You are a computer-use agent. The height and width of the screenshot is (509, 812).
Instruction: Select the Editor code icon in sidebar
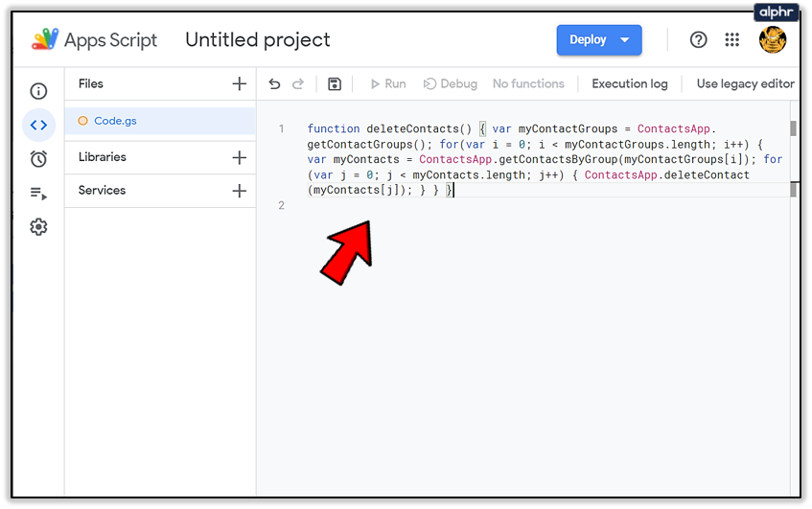(x=38, y=125)
